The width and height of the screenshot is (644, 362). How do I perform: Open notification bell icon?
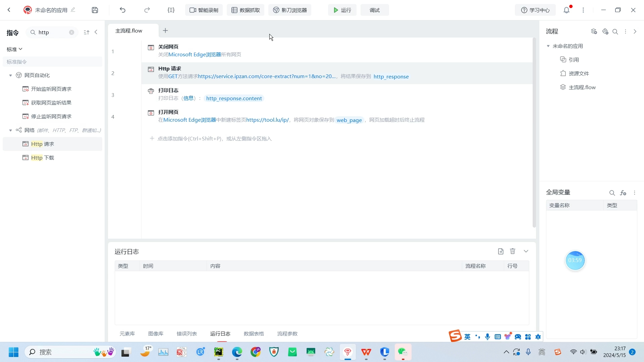(567, 10)
